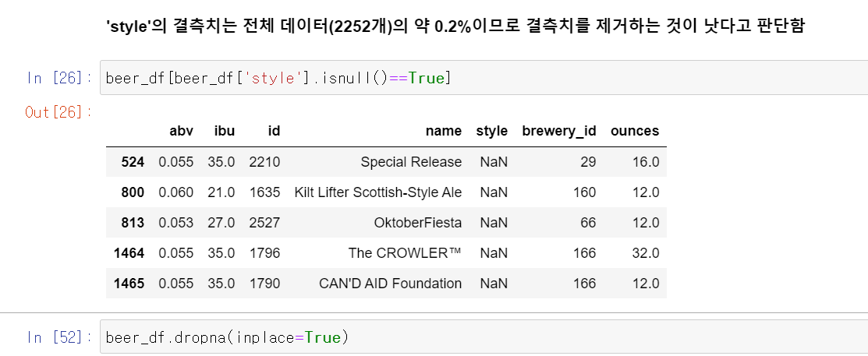
Task: Click NaN style cell in OktoberFiesta row
Action: coord(494,223)
